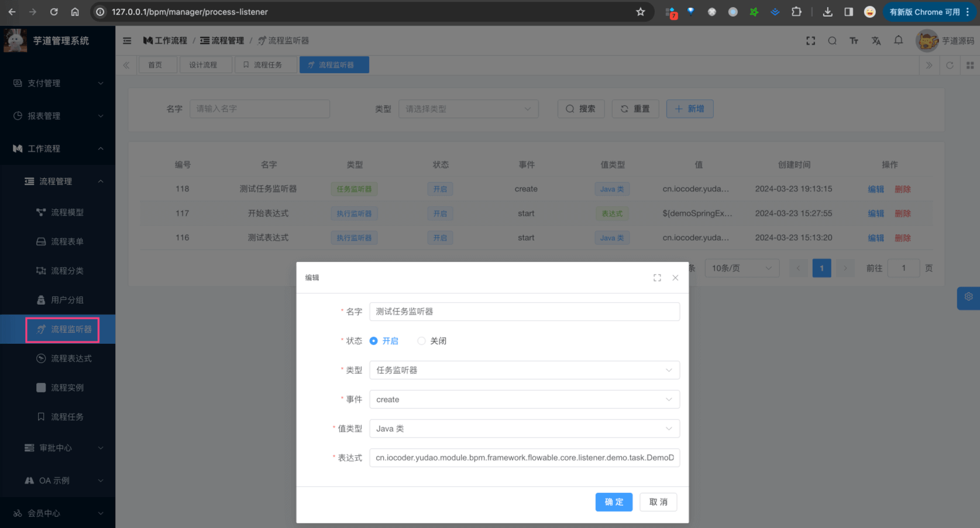Click the 新增 button above the table
Viewport: 980px width, 528px height.
(x=690, y=108)
